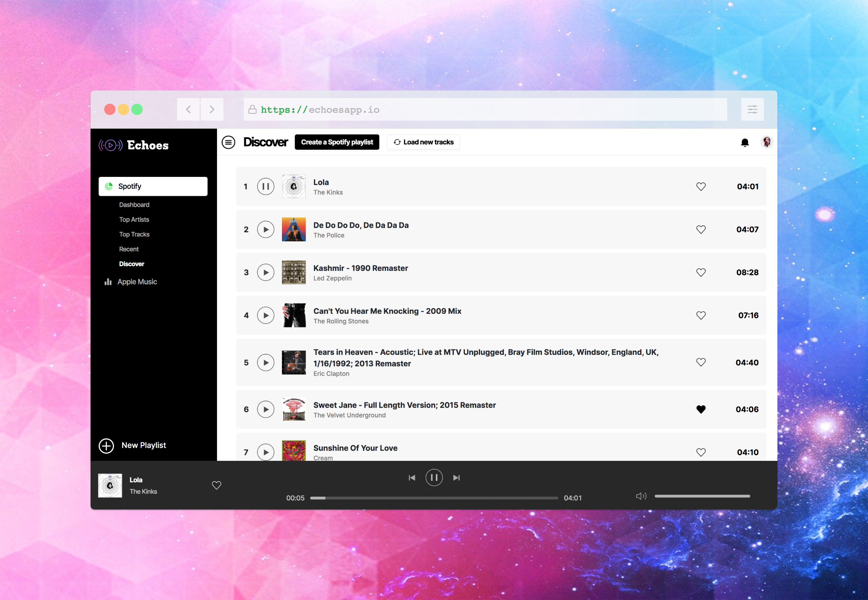The height and width of the screenshot is (600, 868).
Task: Mute the volume speaker icon
Action: (641, 496)
